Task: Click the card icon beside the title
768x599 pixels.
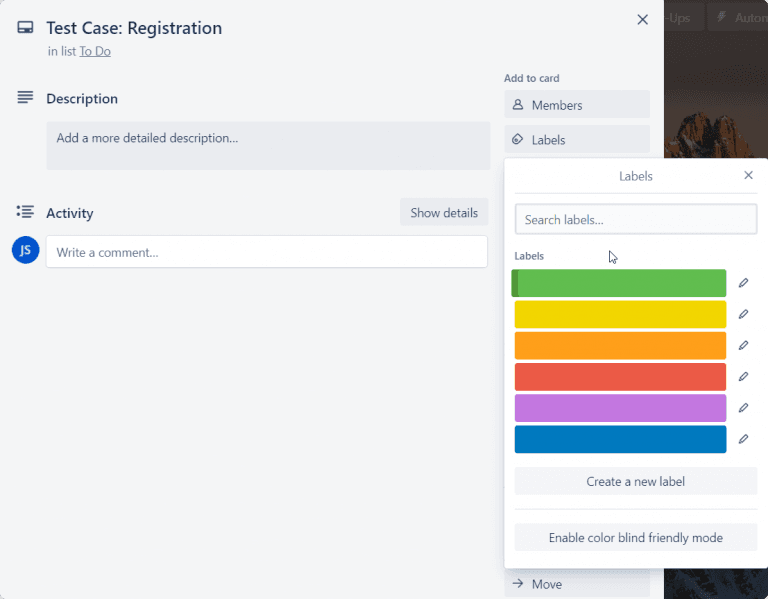Action: [x=25, y=27]
